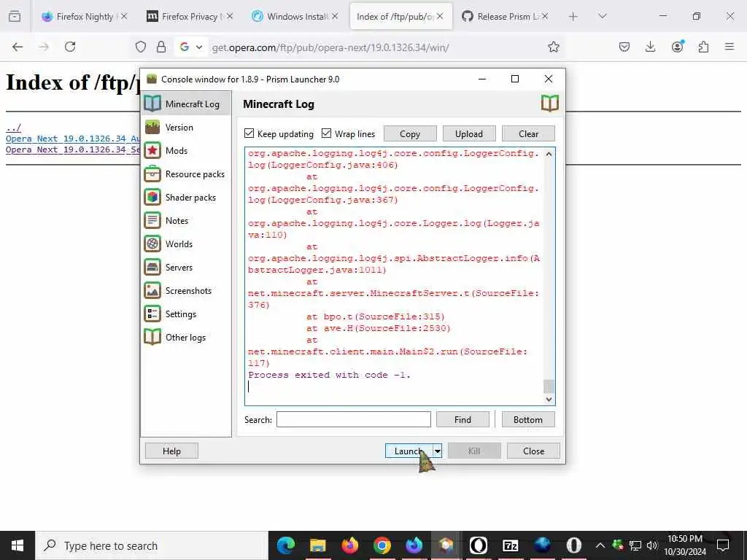Screen dimensions: 747x560
Task: Click the log scrollbar down arrow
Action: click(x=549, y=399)
